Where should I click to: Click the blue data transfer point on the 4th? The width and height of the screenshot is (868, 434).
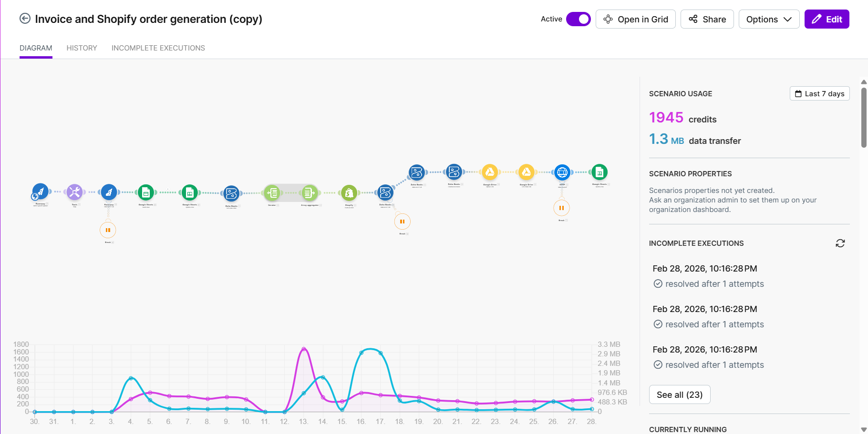131,379
